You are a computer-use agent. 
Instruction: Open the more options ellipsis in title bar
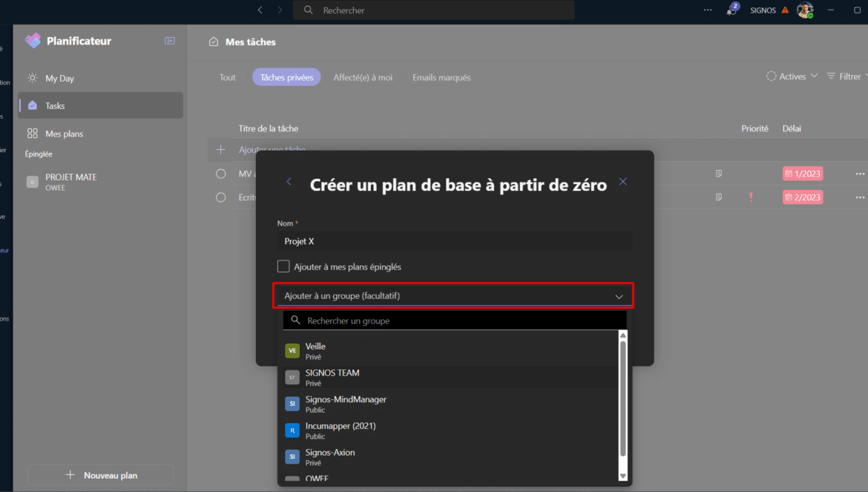(708, 10)
